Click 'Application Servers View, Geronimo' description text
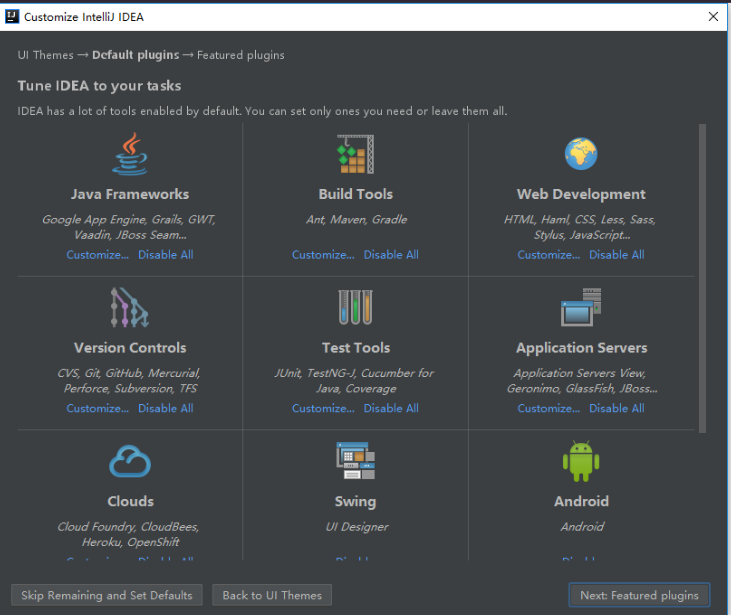Screen dimensions: 731x615 pyautogui.click(x=582, y=380)
